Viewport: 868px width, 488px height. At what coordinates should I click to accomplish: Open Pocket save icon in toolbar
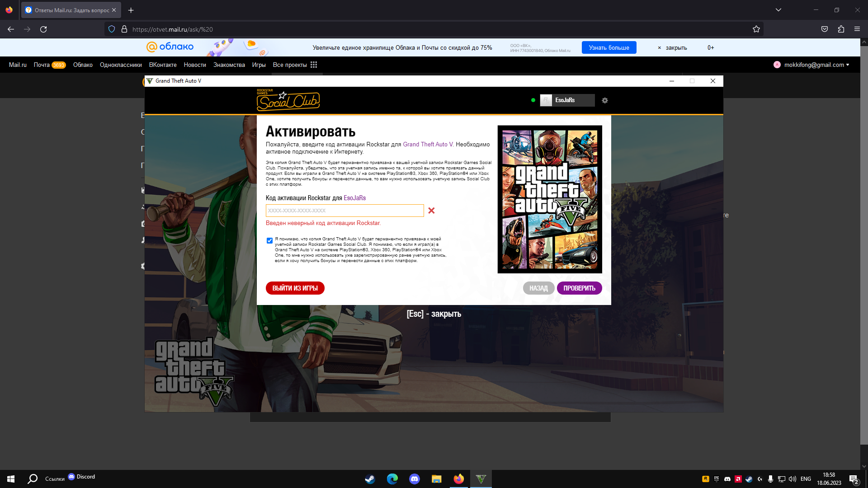tap(825, 29)
